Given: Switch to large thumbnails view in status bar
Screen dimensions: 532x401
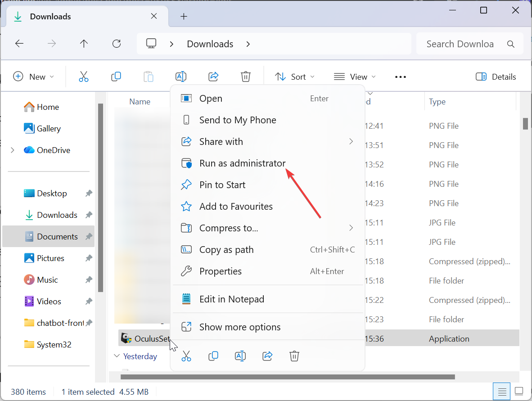Looking at the screenshot, I should click(519, 391).
